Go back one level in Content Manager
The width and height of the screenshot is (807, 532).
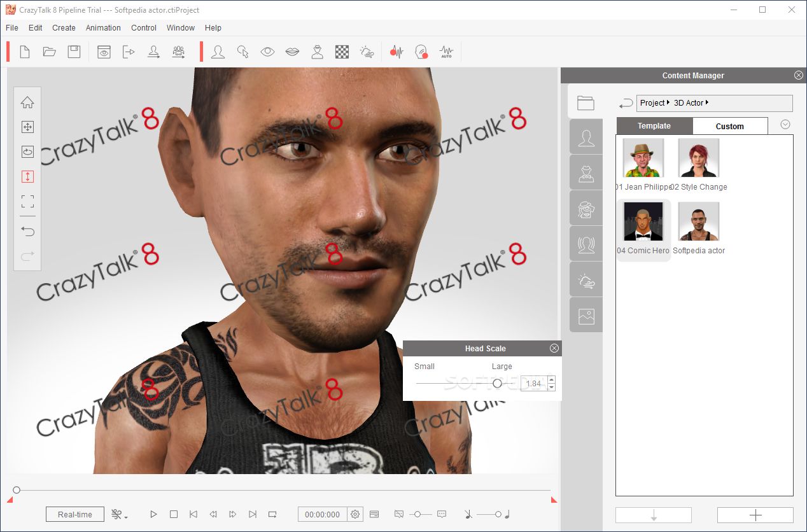(626, 103)
